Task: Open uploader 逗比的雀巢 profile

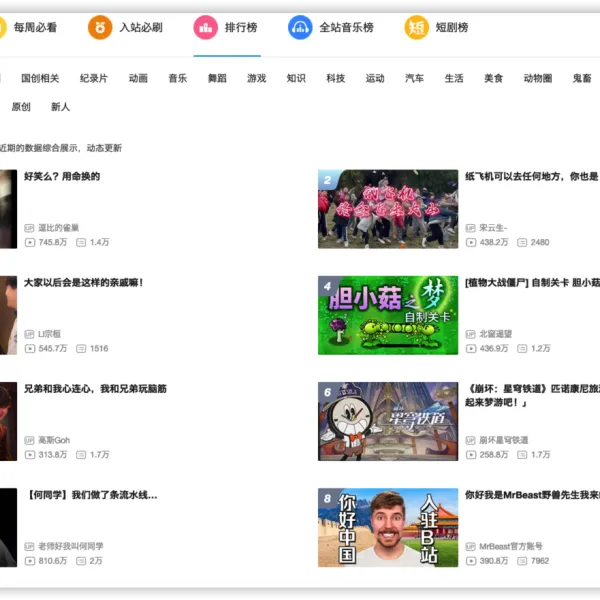Action: tap(59, 228)
